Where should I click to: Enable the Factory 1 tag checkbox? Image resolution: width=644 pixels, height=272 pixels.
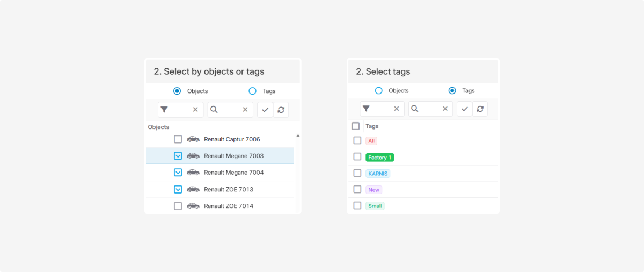357,157
